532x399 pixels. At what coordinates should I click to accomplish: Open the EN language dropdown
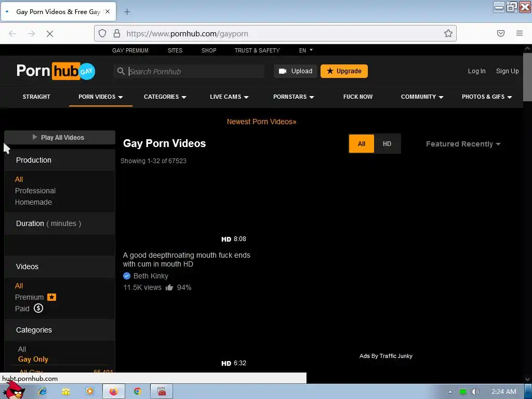[305, 50]
